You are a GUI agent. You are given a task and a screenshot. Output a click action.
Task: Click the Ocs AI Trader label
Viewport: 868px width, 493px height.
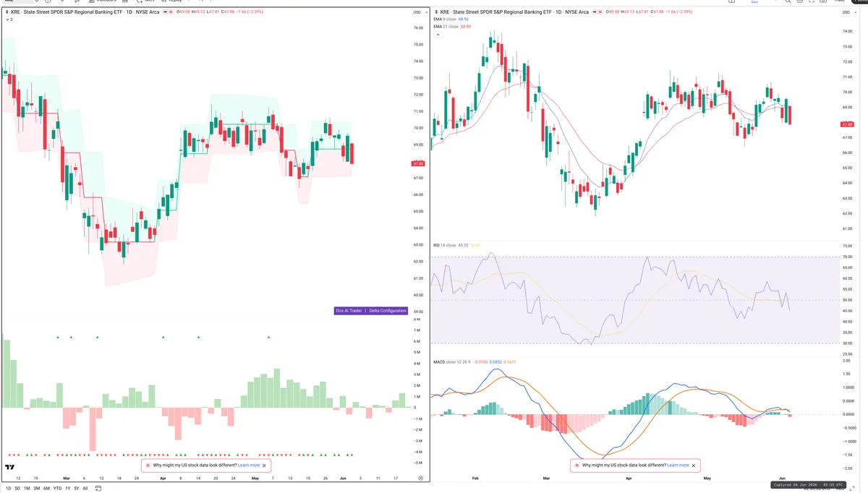[349, 311]
